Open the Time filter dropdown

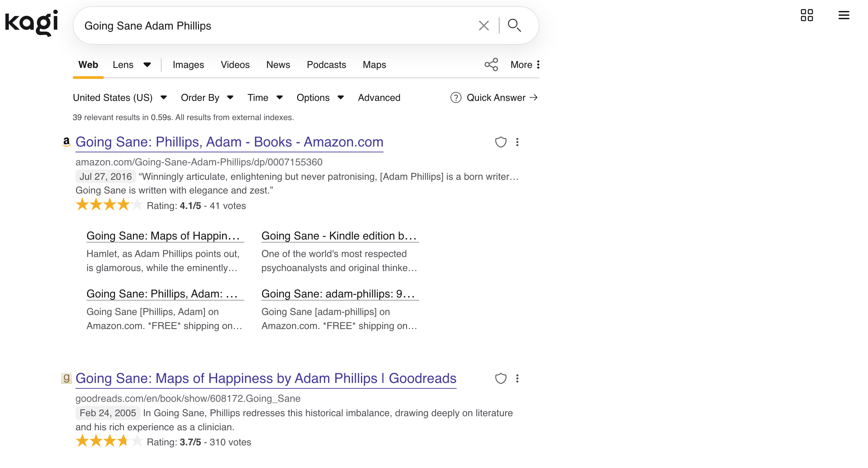click(x=265, y=98)
